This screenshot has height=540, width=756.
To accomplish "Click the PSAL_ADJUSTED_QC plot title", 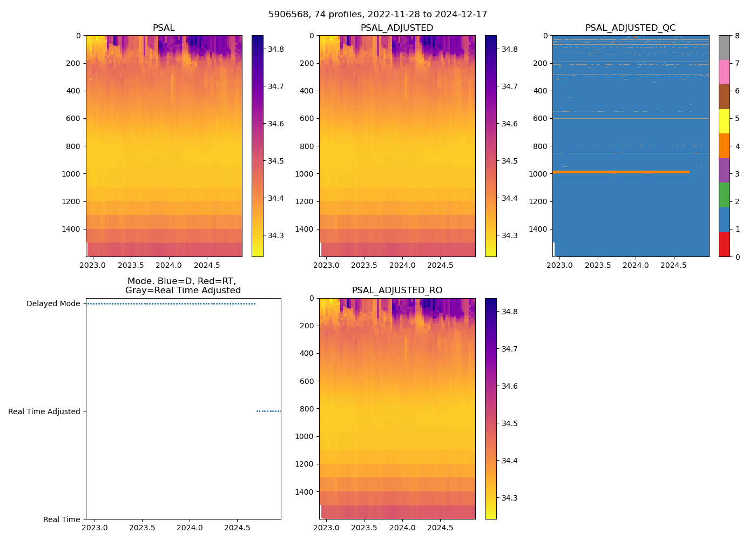I will 630,28.
